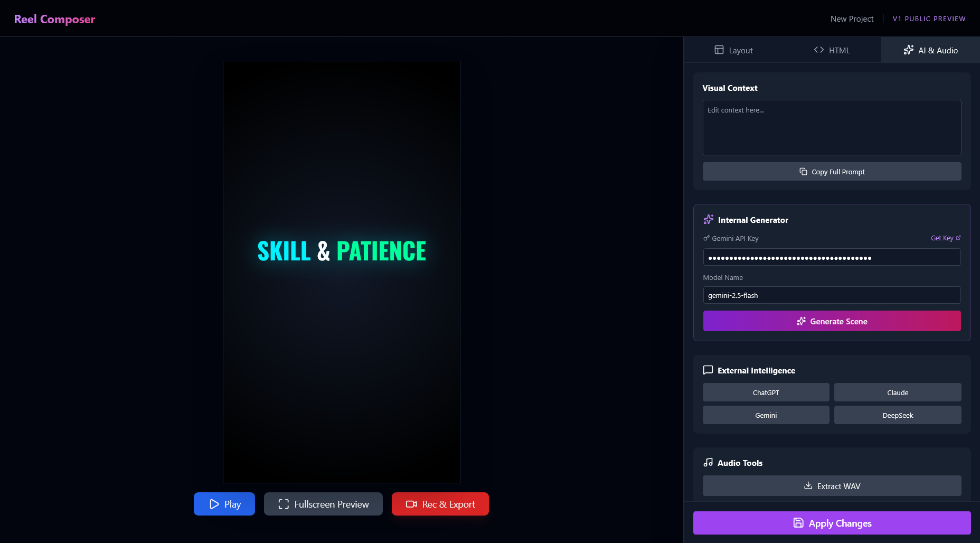Click the SKILL & PATIENCE preview title
Screen dimensions: 980x543
[342, 251]
